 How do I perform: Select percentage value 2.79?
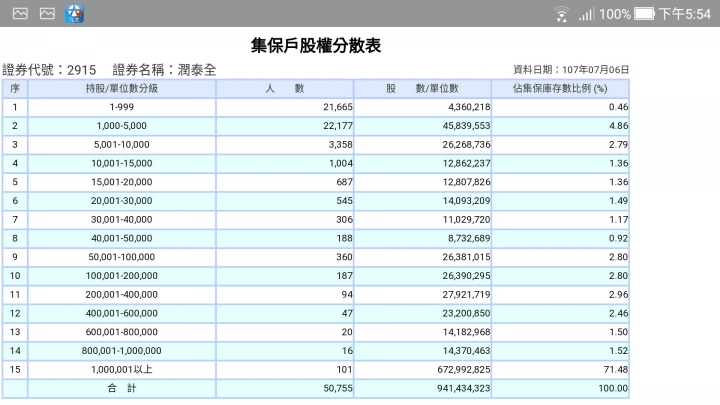[618, 145]
